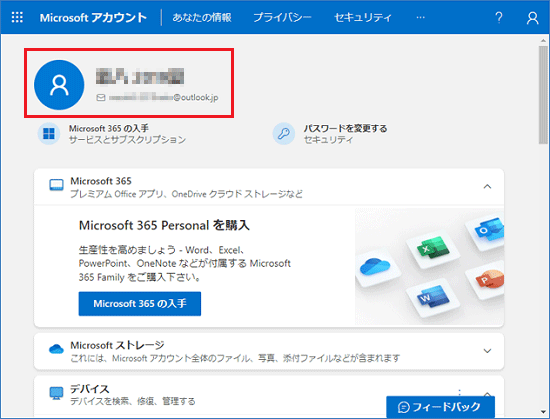Click the デバイス section header text
550x419 pixels.
click(x=90, y=389)
